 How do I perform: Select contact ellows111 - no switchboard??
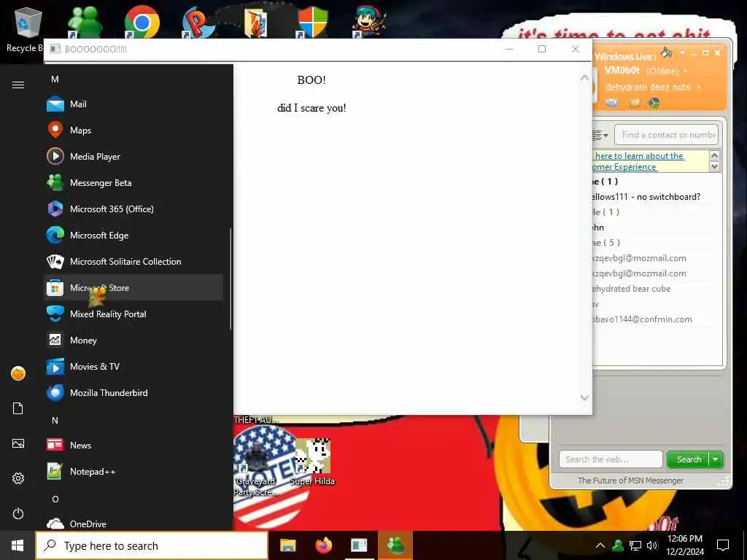pyautogui.click(x=646, y=197)
